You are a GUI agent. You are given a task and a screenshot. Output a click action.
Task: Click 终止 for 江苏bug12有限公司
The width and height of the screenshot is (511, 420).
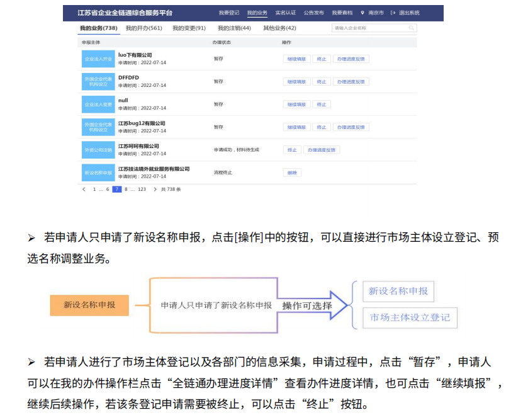pyautogui.click(x=322, y=127)
